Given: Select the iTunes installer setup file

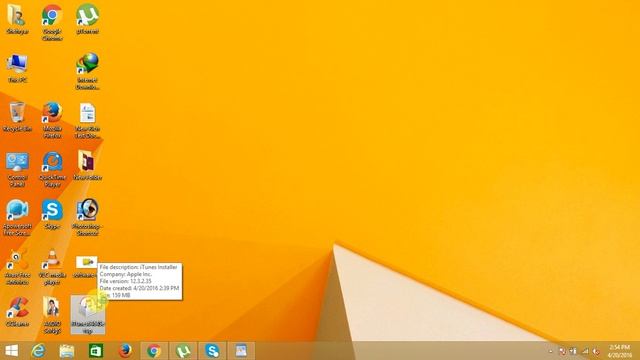Looking at the screenshot, I should tap(88, 315).
